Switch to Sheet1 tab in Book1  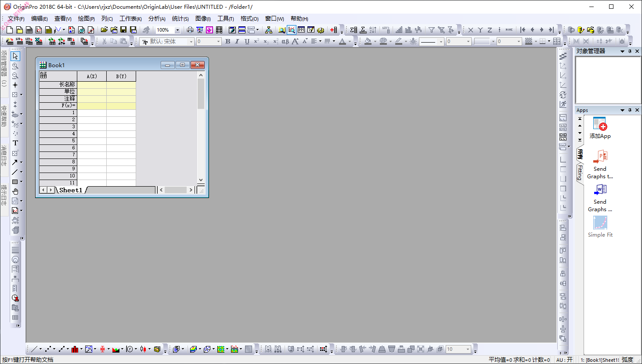tap(71, 190)
